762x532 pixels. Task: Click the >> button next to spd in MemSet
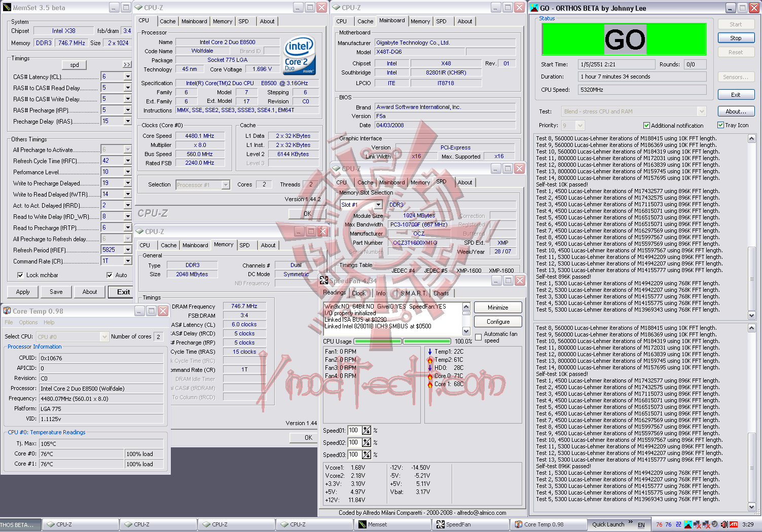[127, 65]
